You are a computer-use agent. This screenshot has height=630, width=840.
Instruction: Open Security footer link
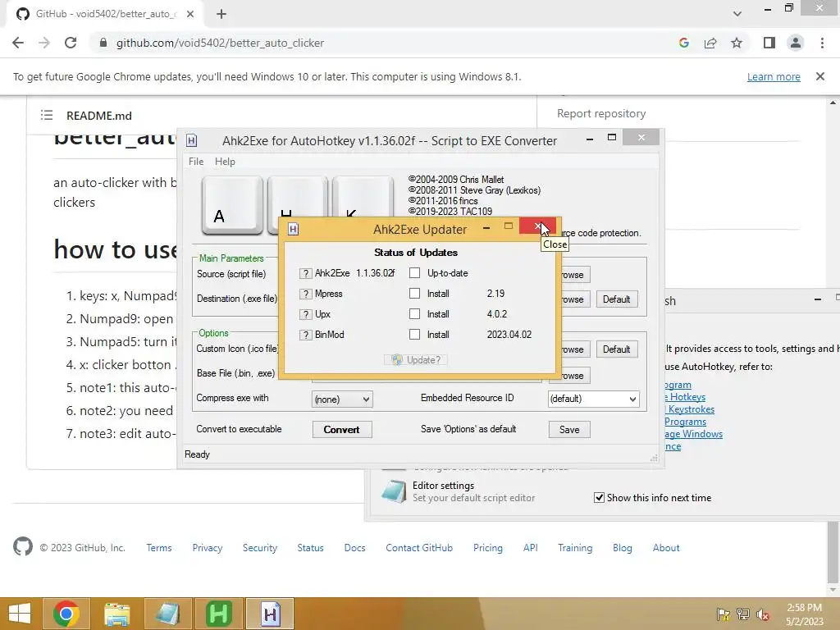tap(260, 547)
